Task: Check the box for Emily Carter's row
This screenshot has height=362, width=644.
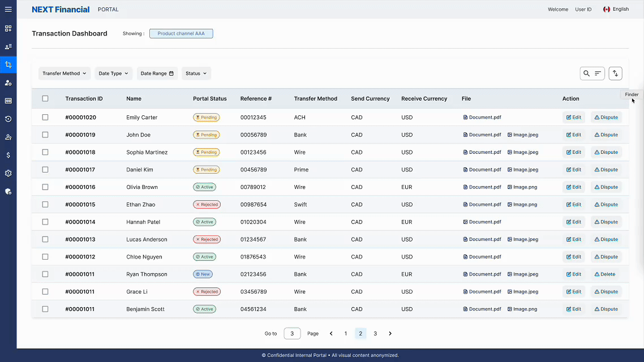Action: 45,118
